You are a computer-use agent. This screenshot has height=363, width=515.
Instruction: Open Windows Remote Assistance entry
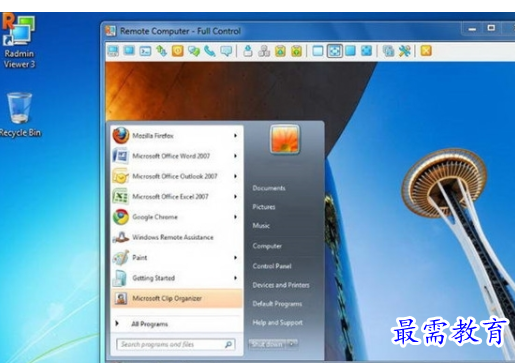177,237
